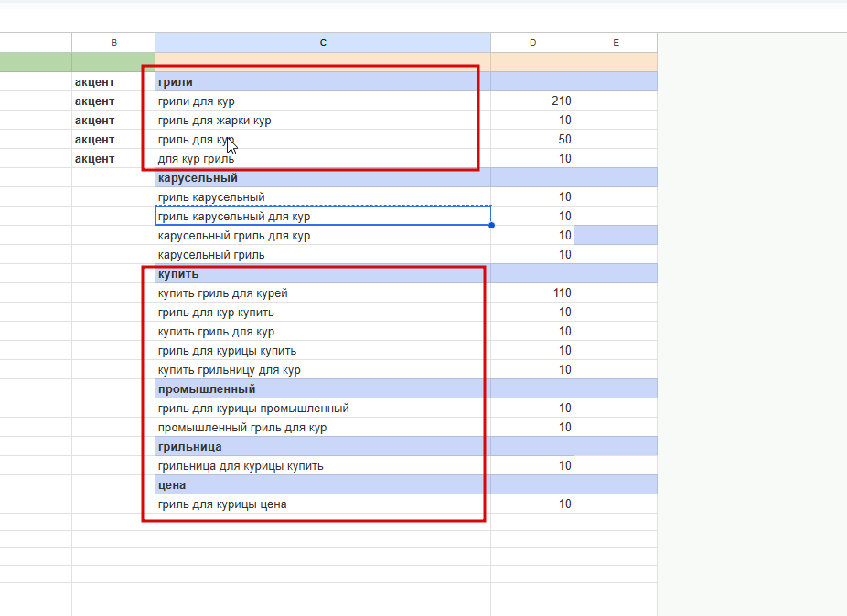The image size is (847, 616).
Task: Grab the fill handle of the selected cell
Action: click(x=491, y=225)
